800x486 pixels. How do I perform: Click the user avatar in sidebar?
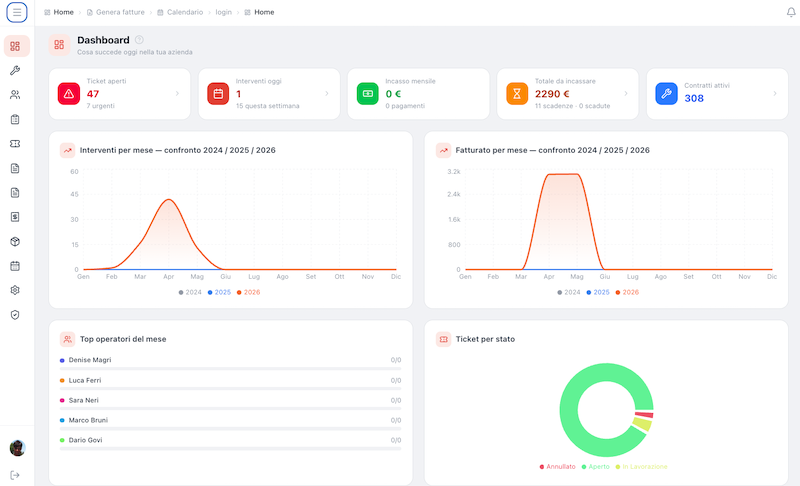[x=17, y=448]
